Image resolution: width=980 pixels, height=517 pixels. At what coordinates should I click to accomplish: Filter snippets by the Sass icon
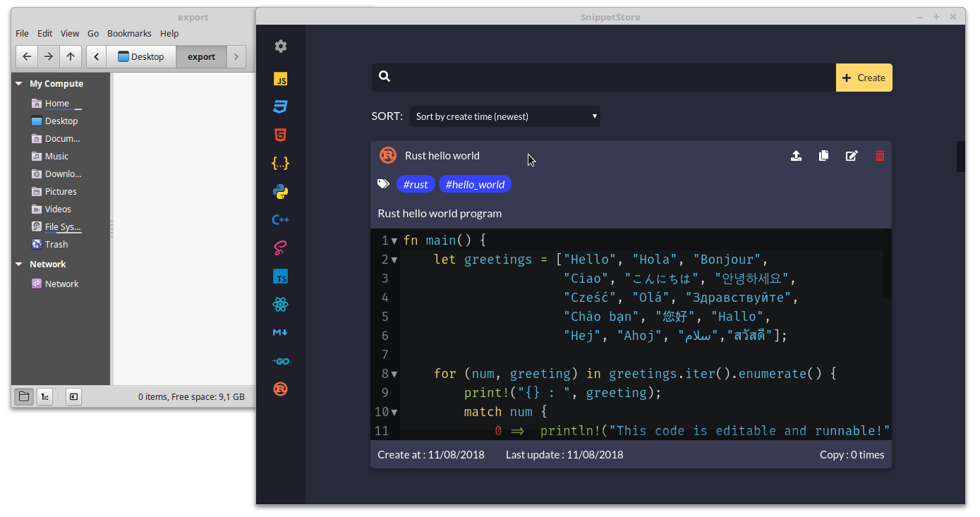pos(281,248)
